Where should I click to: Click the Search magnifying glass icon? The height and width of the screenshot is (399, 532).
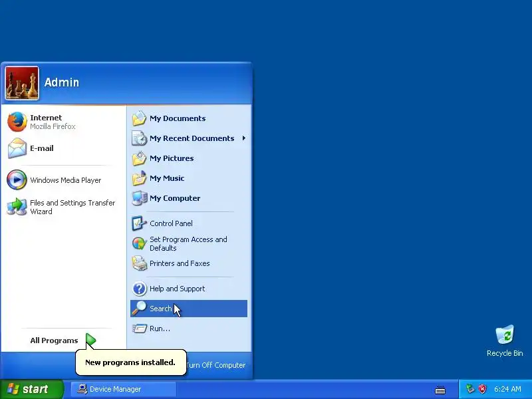(139, 309)
